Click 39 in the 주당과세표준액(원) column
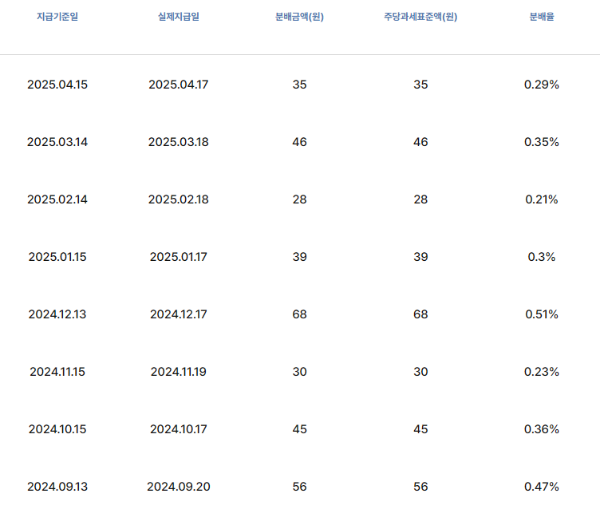The width and height of the screenshot is (600, 509). [x=421, y=257]
